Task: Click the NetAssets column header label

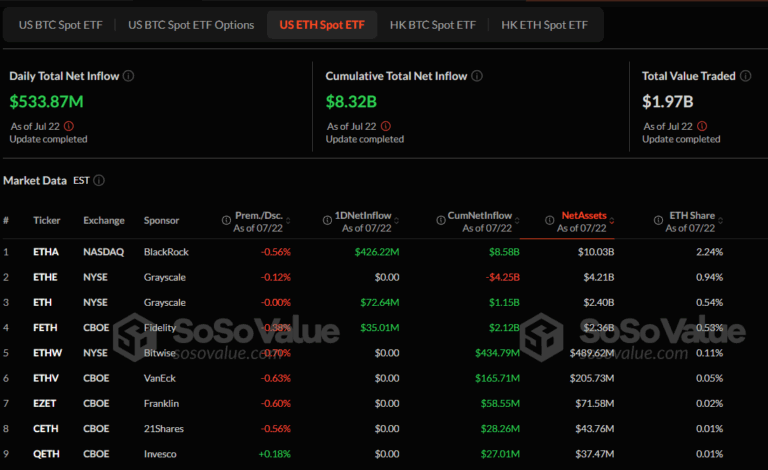Action: [x=584, y=215]
